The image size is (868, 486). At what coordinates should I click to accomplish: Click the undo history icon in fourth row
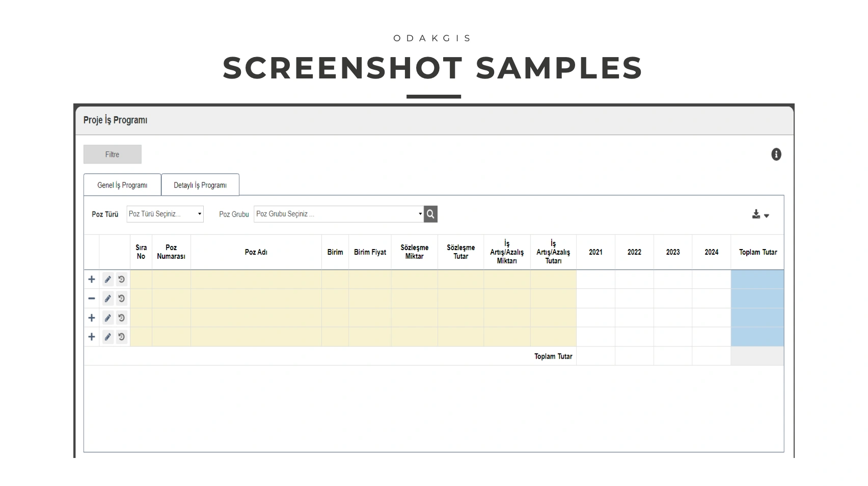(121, 337)
